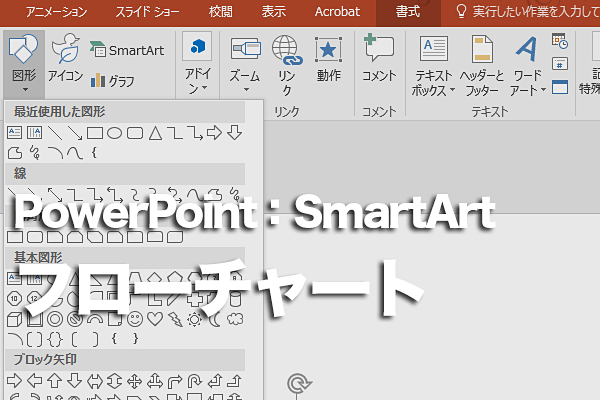600x400 pixels.
Task: Open ヘッダーとフッター dialog
Action: pos(482,65)
